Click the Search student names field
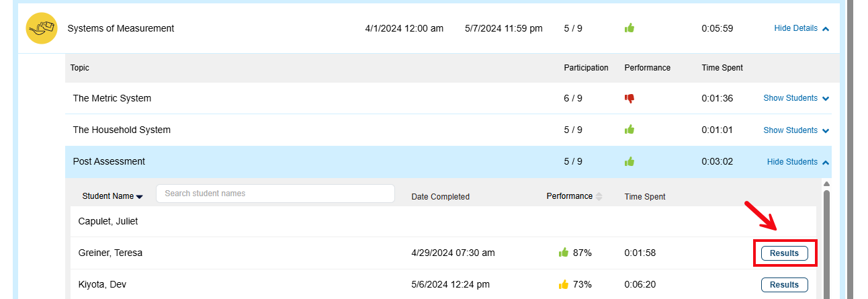868x299 pixels. pos(275,194)
